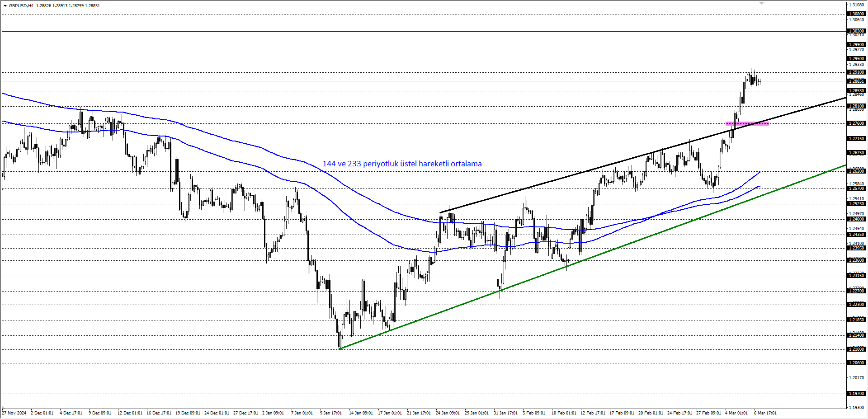Click the 1.28550 price level label
Screen dimensions: 868x419
(856, 91)
